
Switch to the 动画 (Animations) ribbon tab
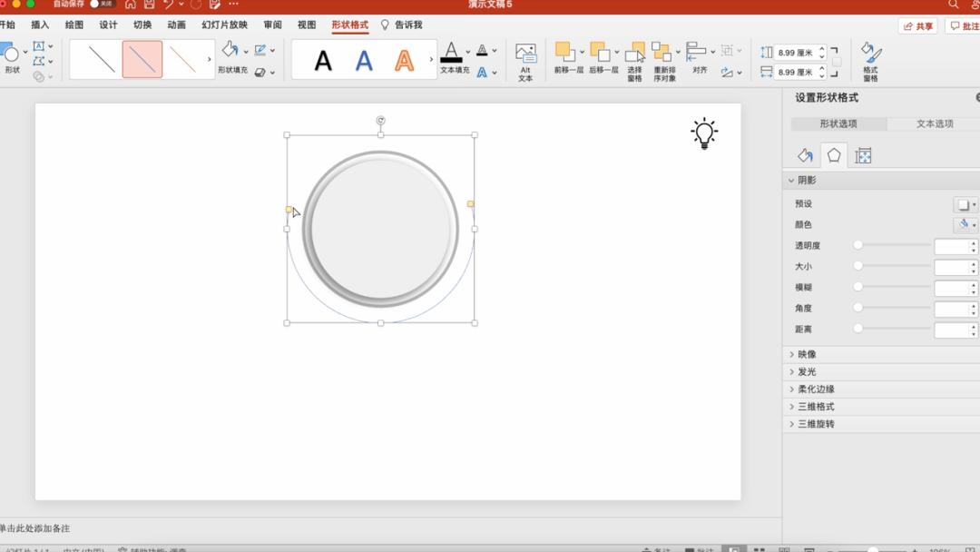pyautogui.click(x=176, y=25)
